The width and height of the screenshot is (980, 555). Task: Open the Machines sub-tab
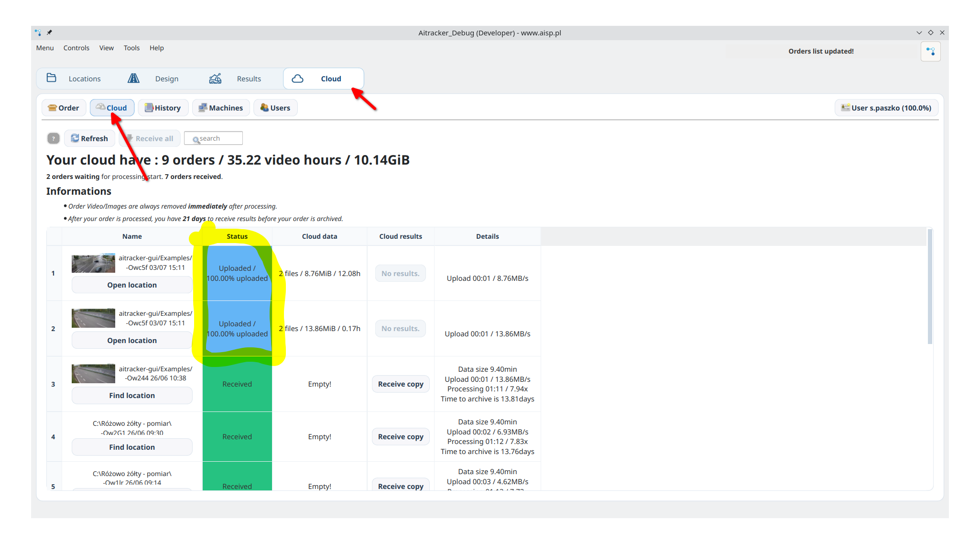221,108
